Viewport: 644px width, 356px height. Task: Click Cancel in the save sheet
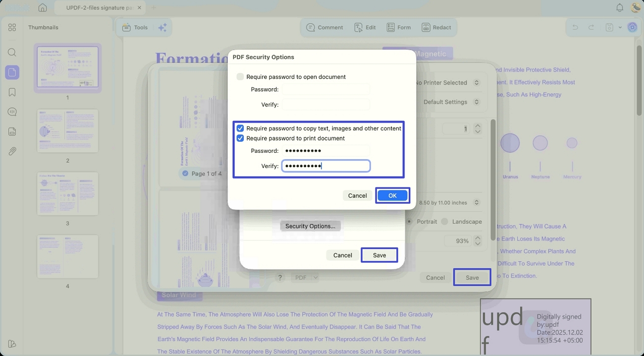click(342, 255)
